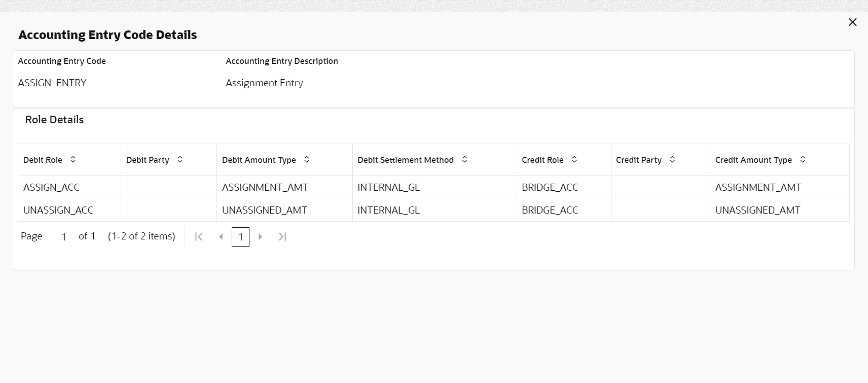868x383 pixels.
Task: Click the Debit Amount Type column header
Action: tap(284, 160)
